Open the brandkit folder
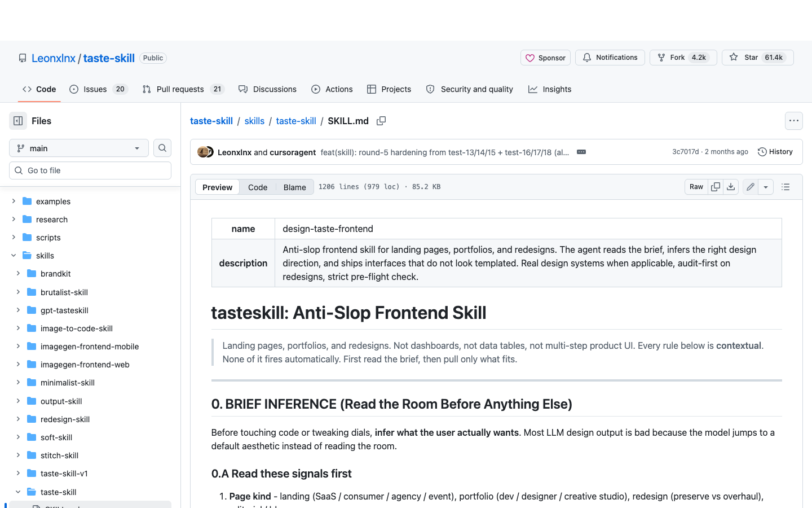The image size is (812, 508). 55,274
